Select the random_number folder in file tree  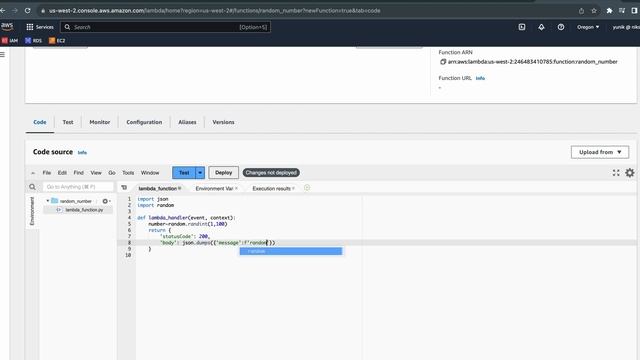point(76,201)
